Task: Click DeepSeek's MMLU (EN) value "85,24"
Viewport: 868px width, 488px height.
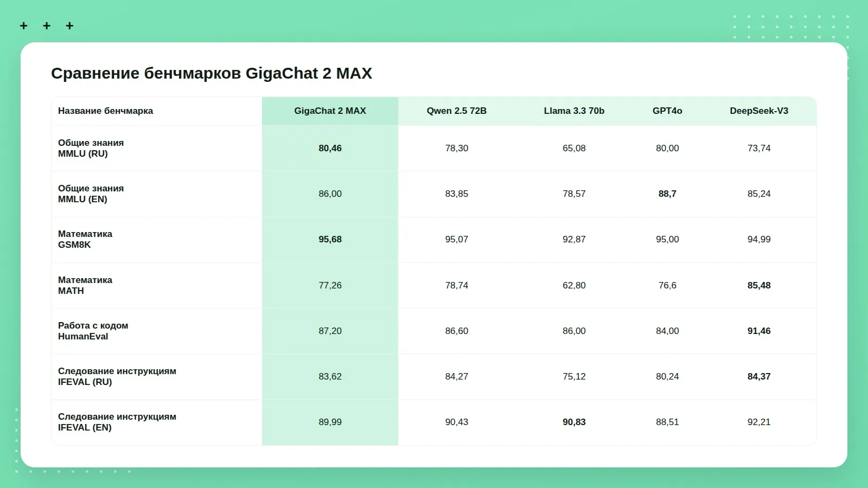Action: pyautogui.click(x=759, y=194)
